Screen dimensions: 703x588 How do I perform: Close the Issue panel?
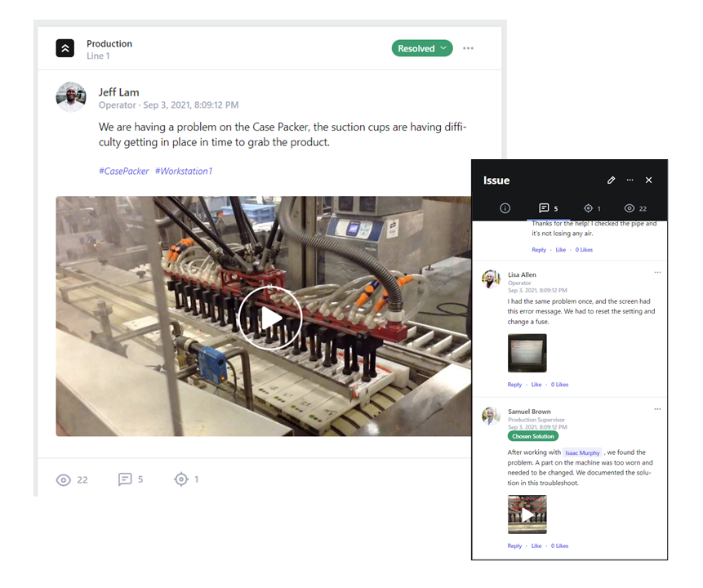click(x=649, y=180)
